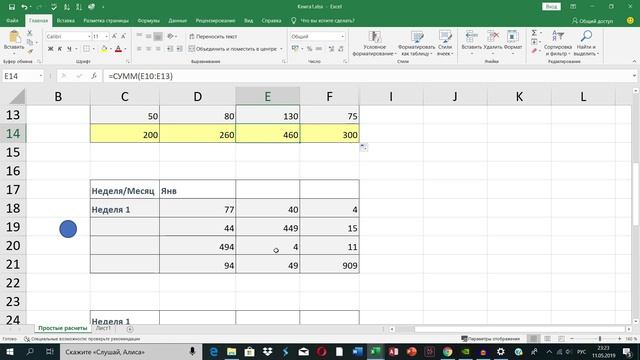Click the insert function fx button
Viewport: 640px width, 360px height.
(x=94, y=76)
